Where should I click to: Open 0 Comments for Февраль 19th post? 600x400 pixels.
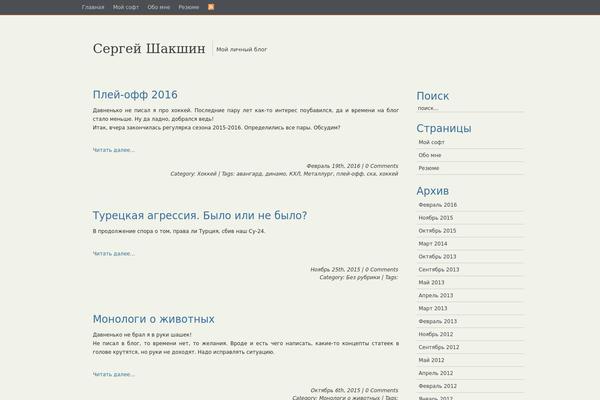point(382,166)
